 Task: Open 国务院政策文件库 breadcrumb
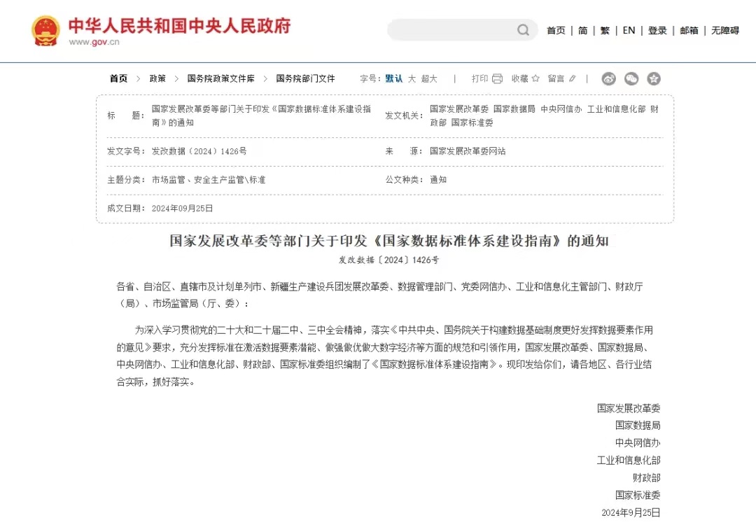[220, 78]
